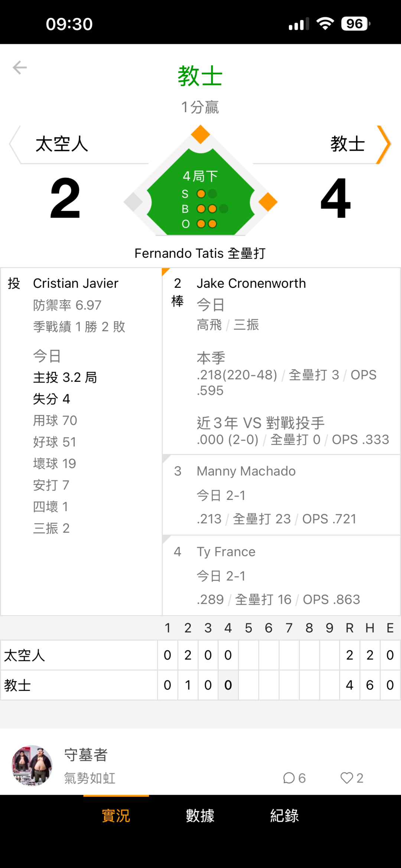Select the 教士 team panel with right chevron
This screenshot has width=401, height=868.
322,144
